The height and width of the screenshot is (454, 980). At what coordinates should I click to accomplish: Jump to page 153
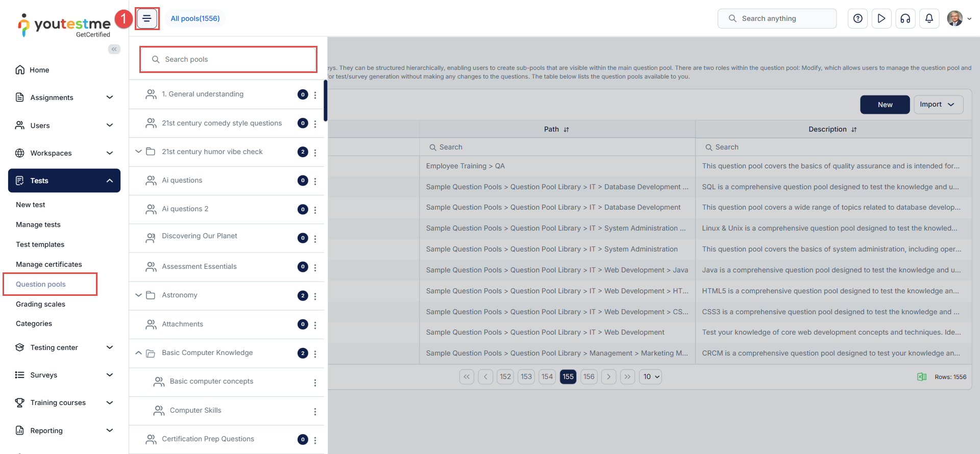(x=526, y=377)
